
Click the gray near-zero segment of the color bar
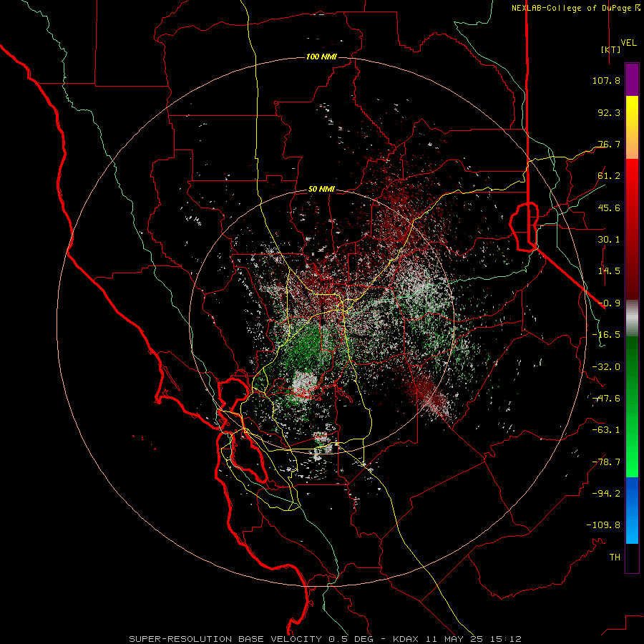[x=632, y=318]
